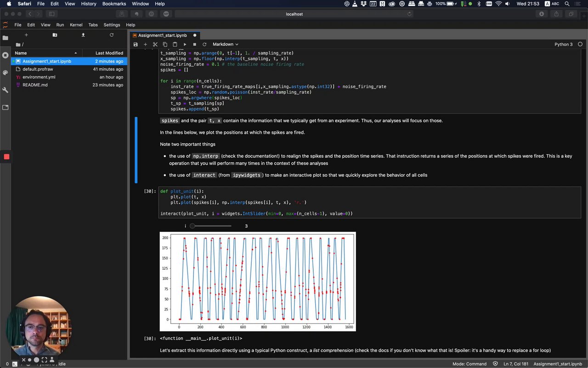Switch to Assignment1_start.ipynb notebook tab
The image size is (588, 368).
tap(165, 35)
